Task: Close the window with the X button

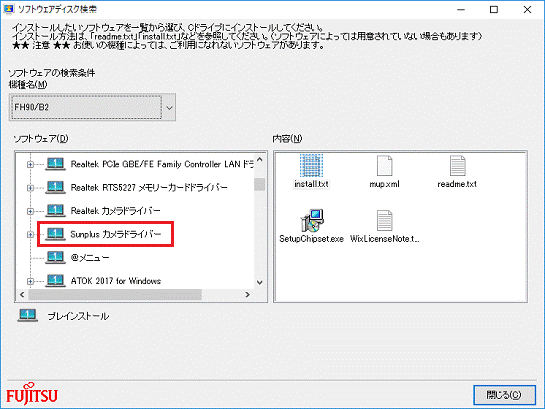Action: coord(527,9)
